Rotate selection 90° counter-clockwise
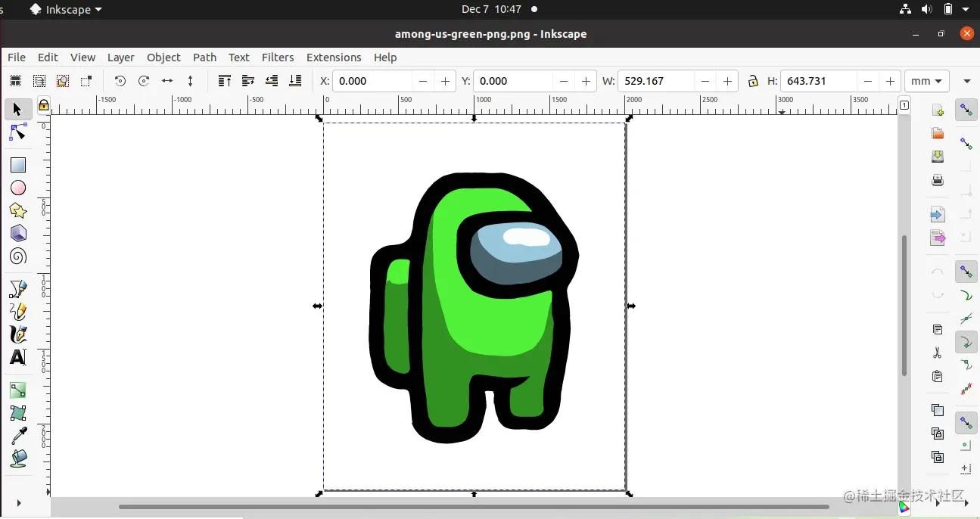This screenshot has width=980, height=519. click(120, 81)
